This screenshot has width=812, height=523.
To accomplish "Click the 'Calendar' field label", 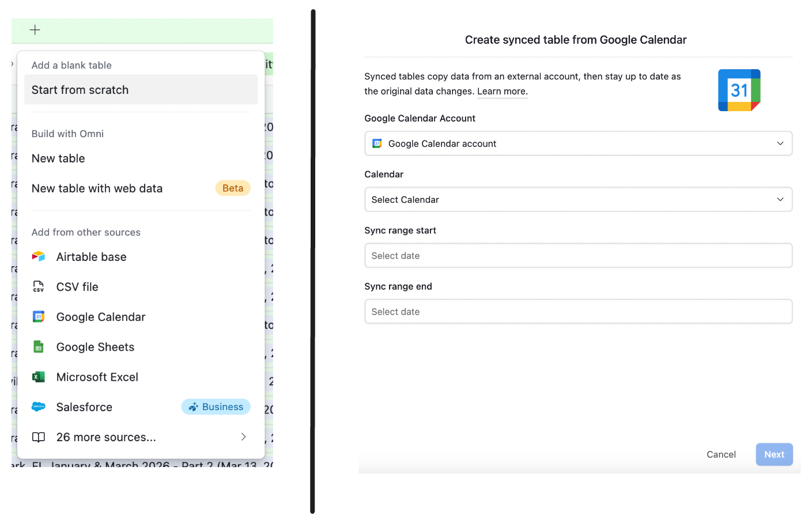I will coord(384,175).
